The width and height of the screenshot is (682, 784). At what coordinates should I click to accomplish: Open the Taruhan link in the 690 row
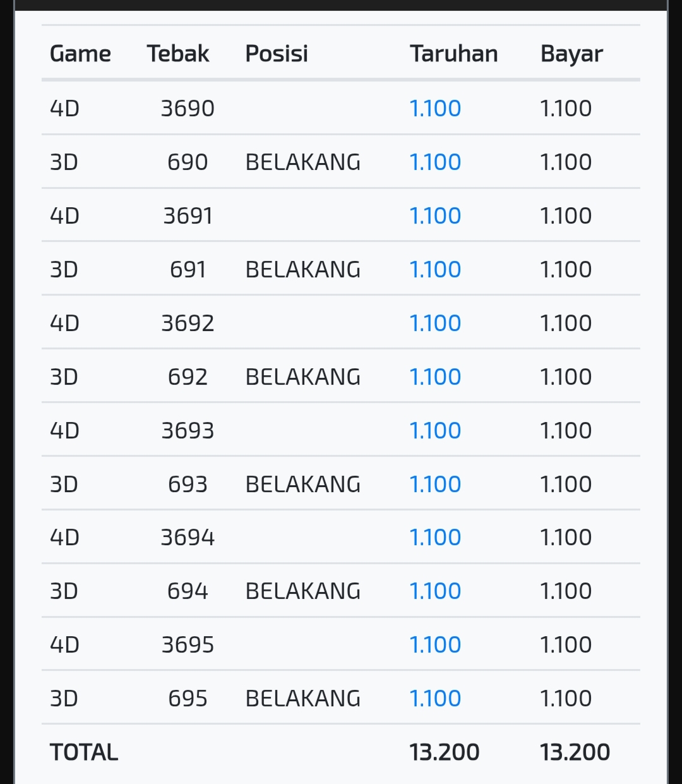click(x=435, y=162)
